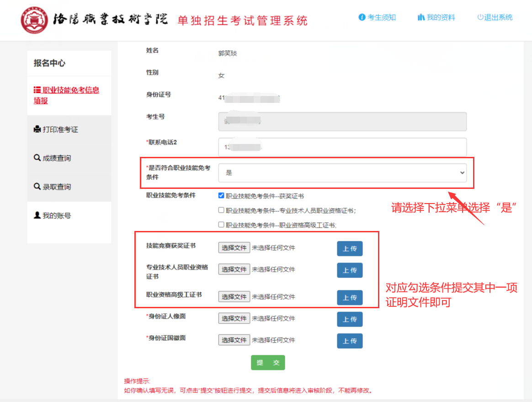Choose file for 职业资格高级工证书

point(234,297)
